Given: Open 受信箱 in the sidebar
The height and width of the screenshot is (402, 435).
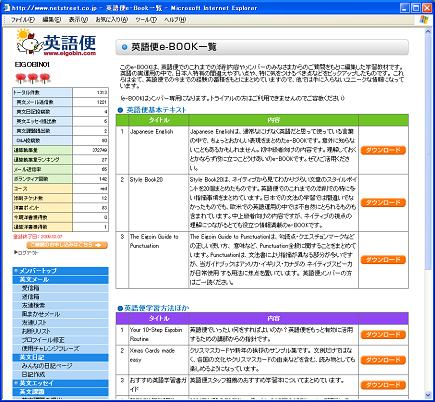Looking at the screenshot, I should [31, 288].
